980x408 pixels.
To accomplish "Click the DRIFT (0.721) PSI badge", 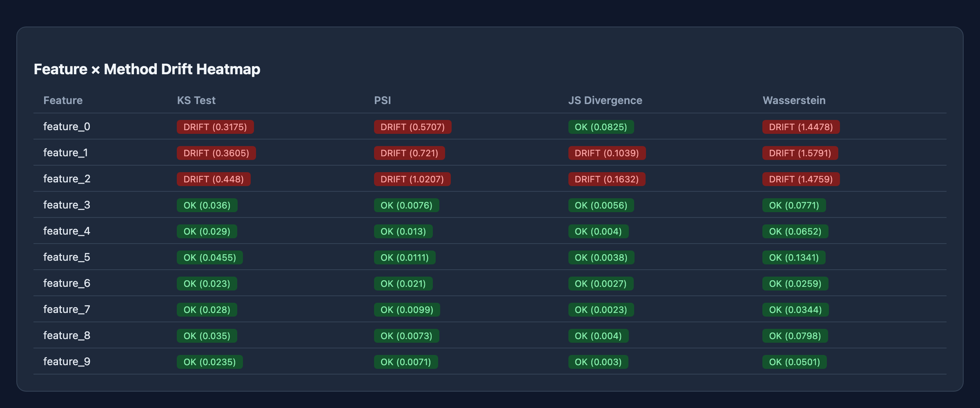I will [x=410, y=153].
